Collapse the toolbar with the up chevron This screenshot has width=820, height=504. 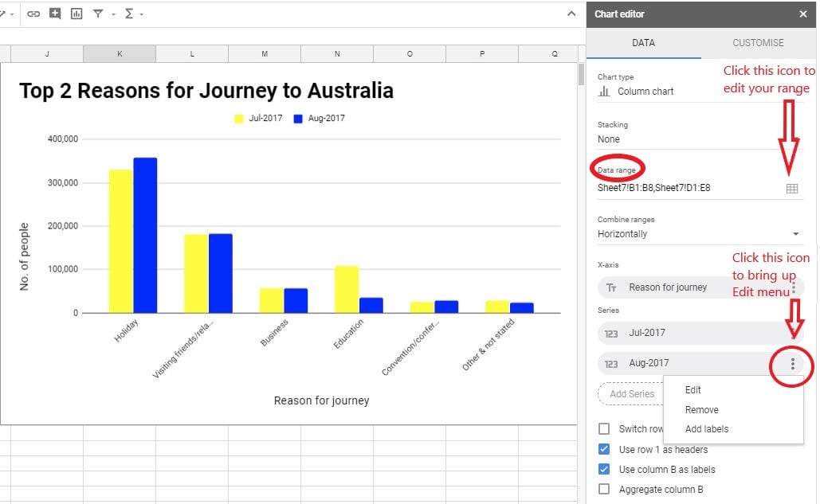click(571, 14)
